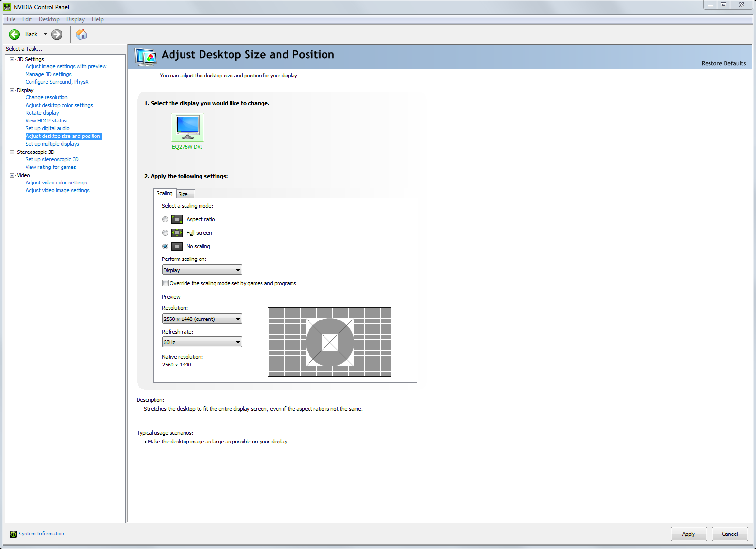Select the Full-screen radio button
The image size is (756, 549).
165,233
